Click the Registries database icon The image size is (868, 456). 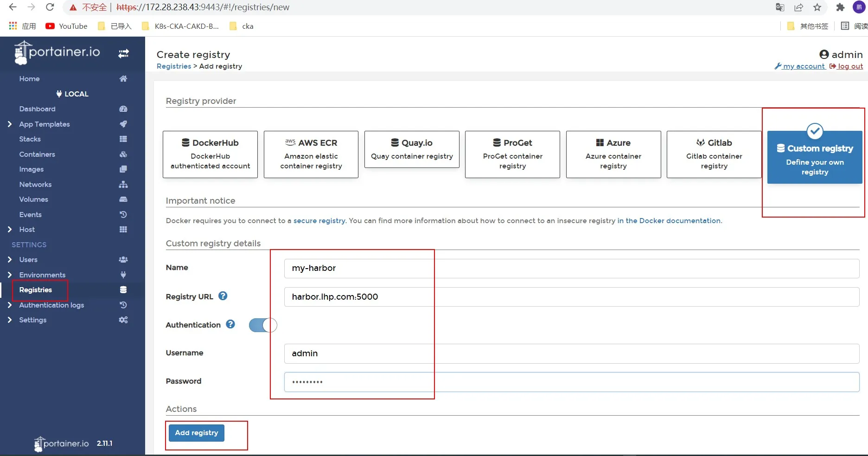[123, 290]
